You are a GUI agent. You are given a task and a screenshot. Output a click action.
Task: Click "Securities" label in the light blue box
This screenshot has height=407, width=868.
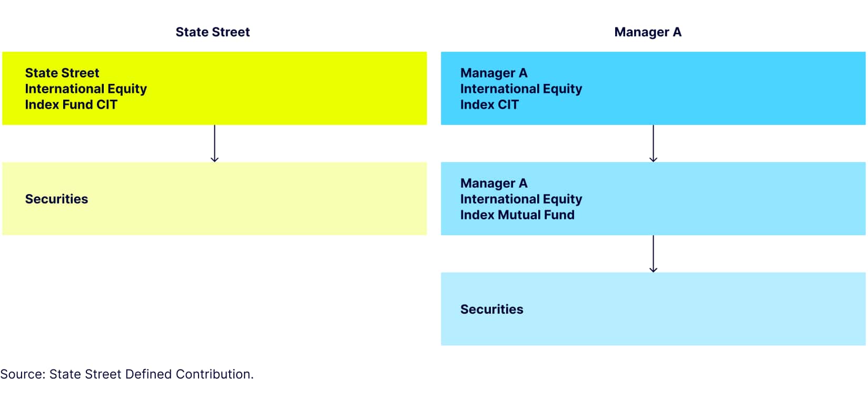tap(491, 309)
